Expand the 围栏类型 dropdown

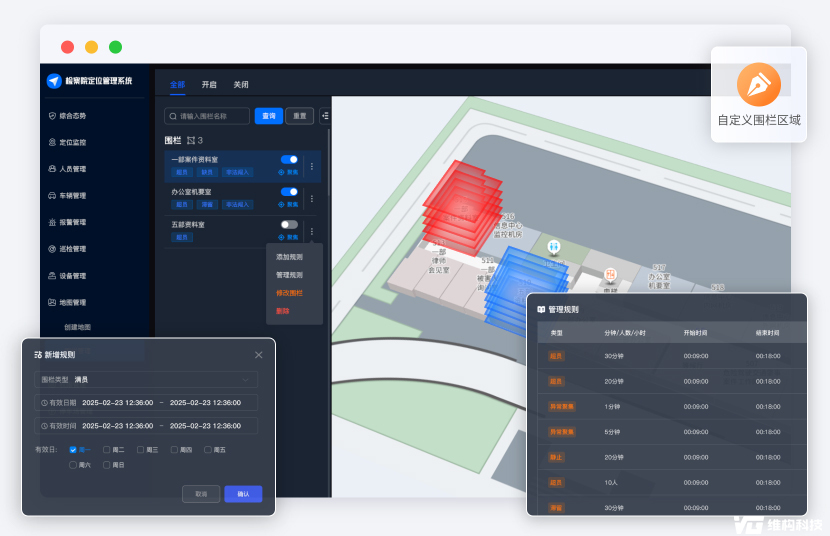point(148,380)
